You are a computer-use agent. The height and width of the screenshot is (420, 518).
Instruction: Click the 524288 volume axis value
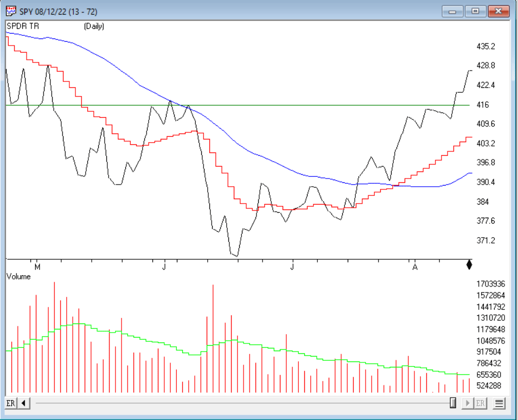(489, 386)
